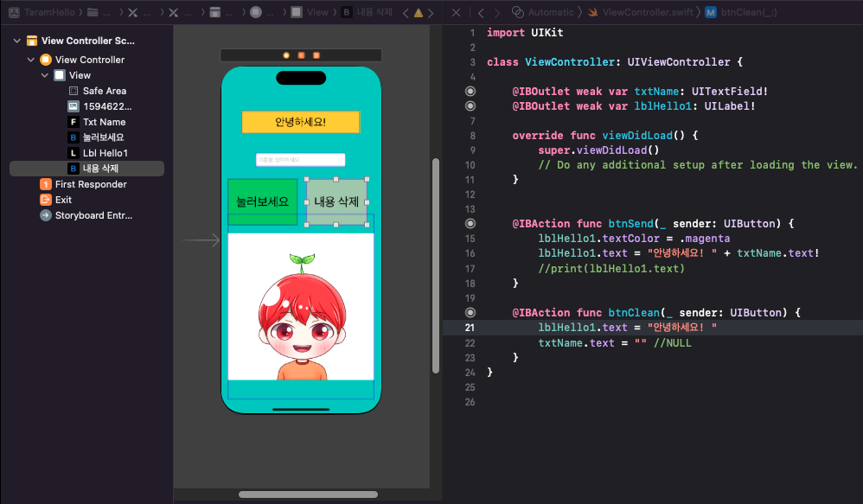The height and width of the screenshot is (504, 863).
Task: Click lblHello1.textColor = .magenta code line
Action: pyautogui.click(x=634, y=239)
